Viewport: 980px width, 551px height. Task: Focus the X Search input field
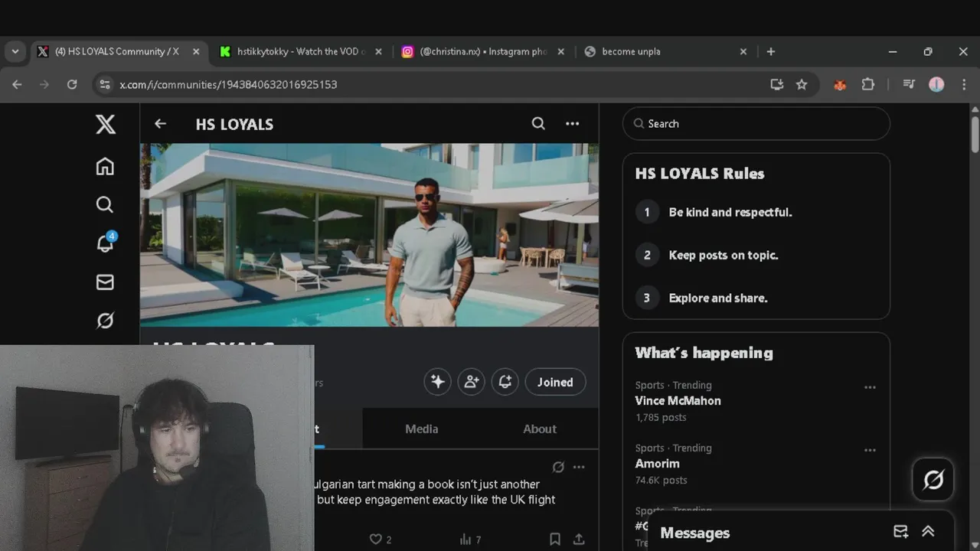756,124
